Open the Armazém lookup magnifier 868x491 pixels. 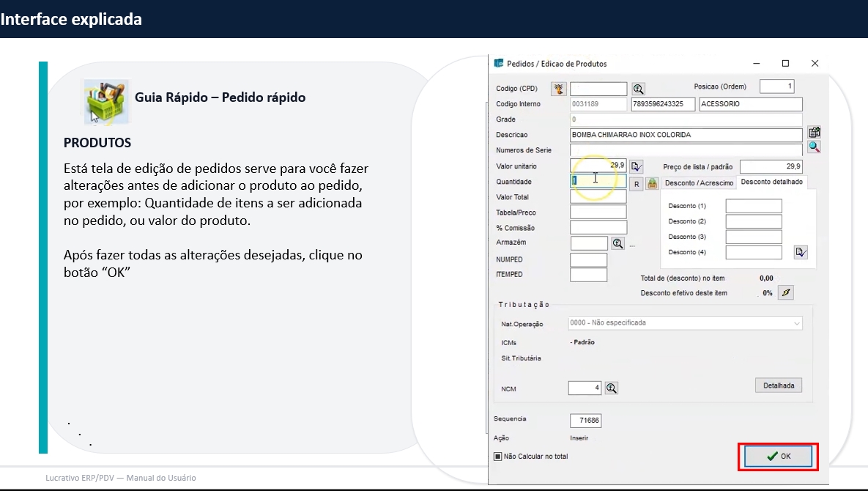(x=617, y=243)
